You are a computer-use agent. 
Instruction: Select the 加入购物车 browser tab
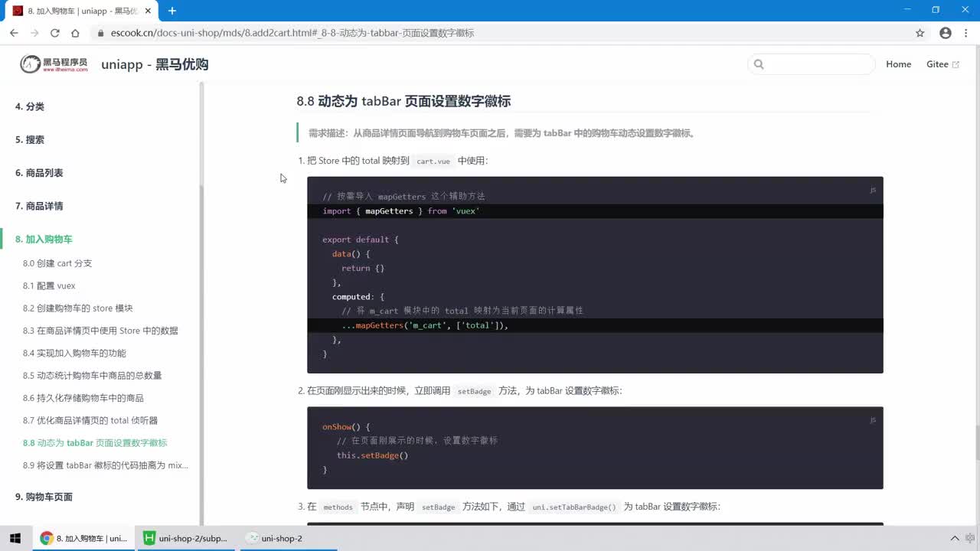point(81,11)
